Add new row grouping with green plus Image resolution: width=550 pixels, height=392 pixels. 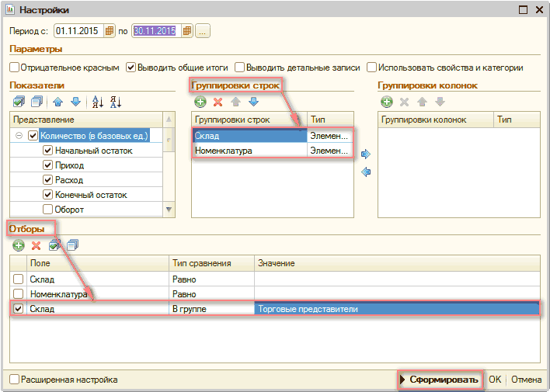click(x=200, y=102)
